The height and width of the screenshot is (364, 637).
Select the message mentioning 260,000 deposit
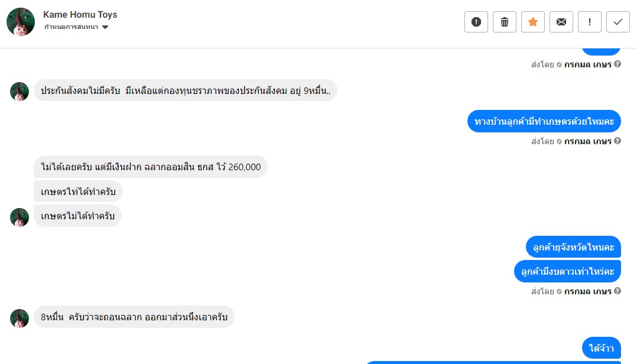(x=151, y=167)
